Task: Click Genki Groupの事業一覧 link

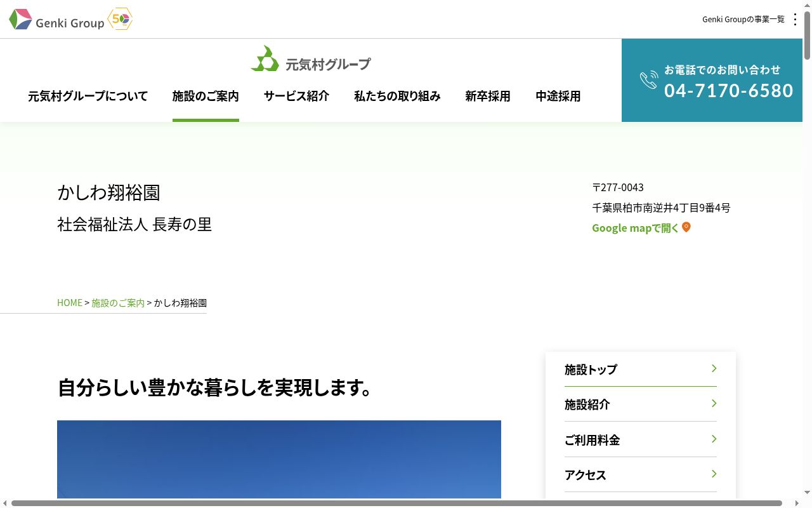Action: 743,20
